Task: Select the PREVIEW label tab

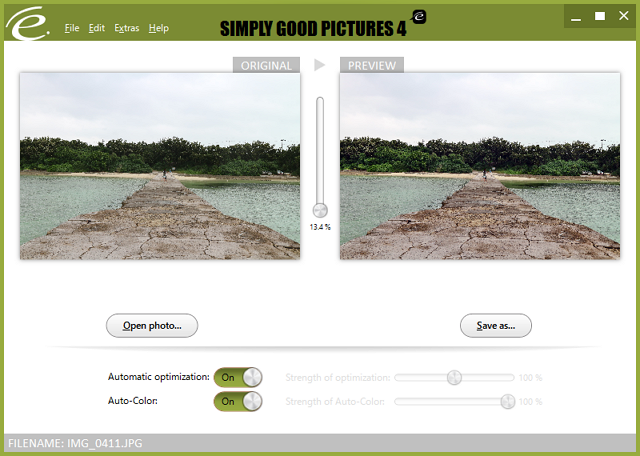Action: (x=372, y=66)
